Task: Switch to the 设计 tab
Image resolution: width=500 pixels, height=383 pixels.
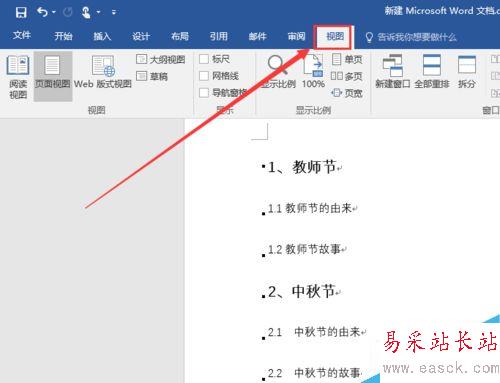Action: pyautogui.click(x=141, y=36)
